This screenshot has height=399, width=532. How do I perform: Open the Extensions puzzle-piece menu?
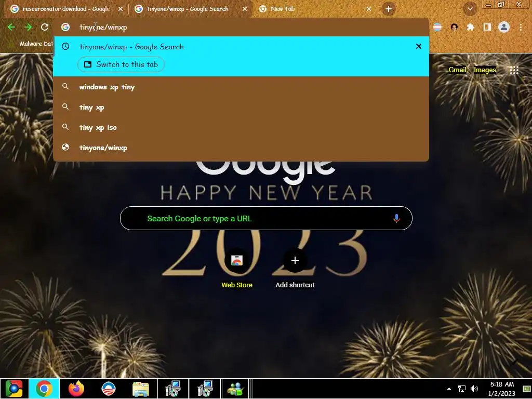[471, 27]
